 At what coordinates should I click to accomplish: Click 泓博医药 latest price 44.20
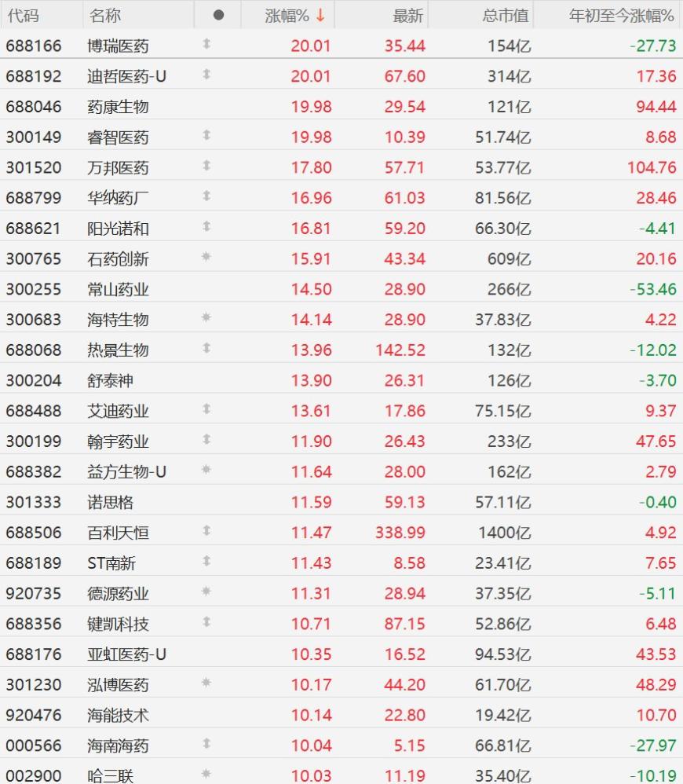405,684
